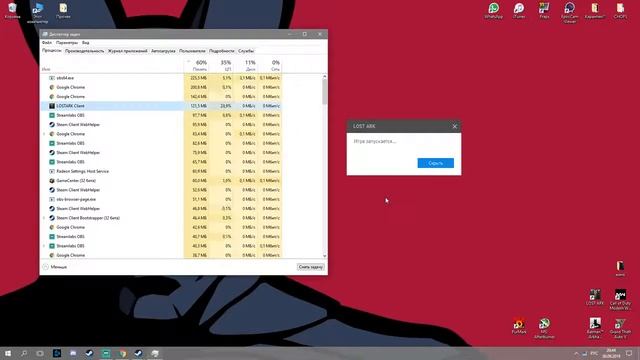This screenshot has width=640, height=360.
Task: Click the Steam Client Bootstrapper process icon
Action: pyautogui.click(x=52, y=218)
